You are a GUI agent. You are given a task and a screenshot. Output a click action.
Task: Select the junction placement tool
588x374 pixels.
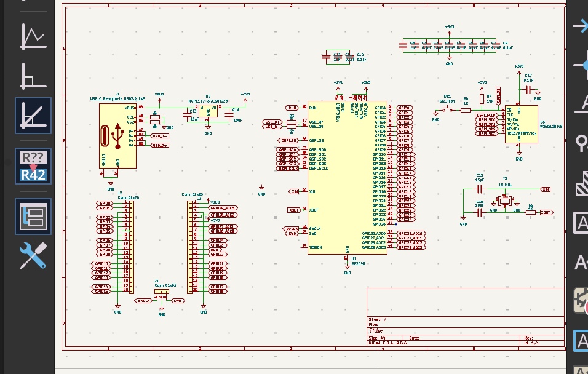(580, 65)
